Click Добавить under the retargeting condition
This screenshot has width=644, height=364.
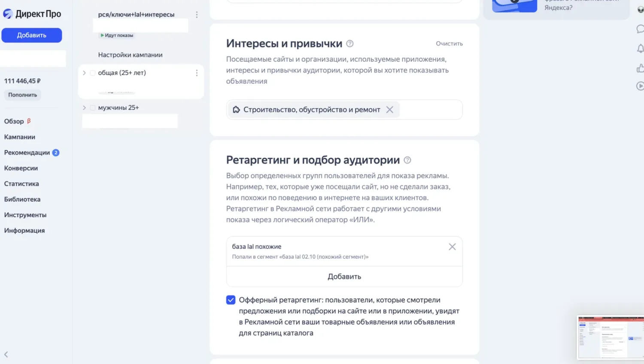point(344,276)
